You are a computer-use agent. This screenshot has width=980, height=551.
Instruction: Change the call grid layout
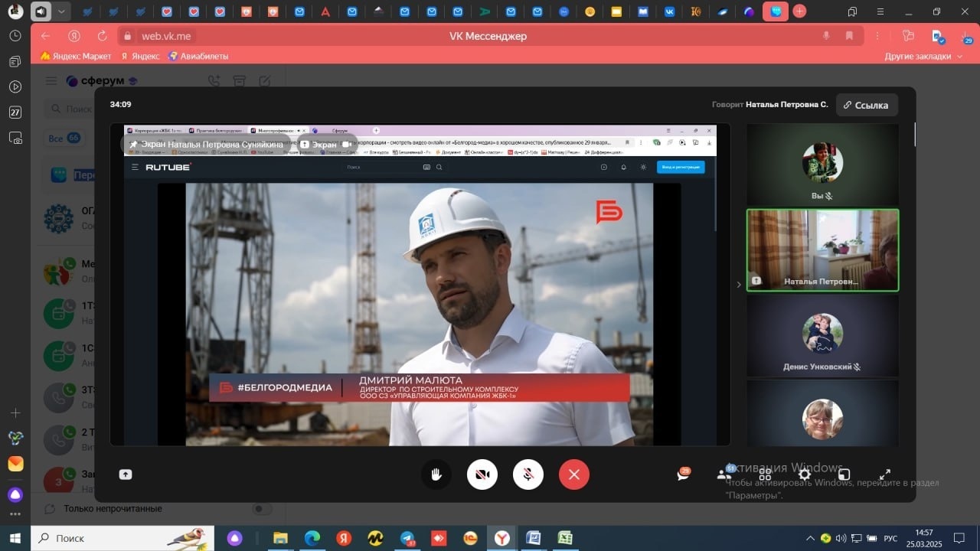(x=765, y=474)
